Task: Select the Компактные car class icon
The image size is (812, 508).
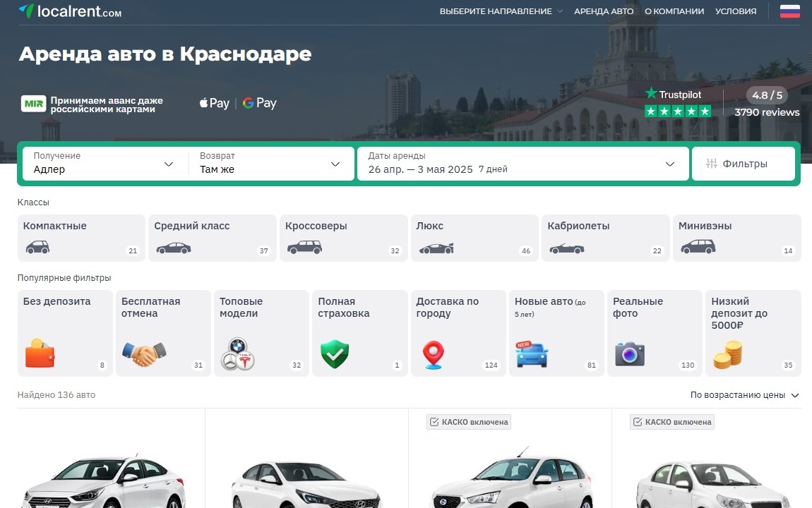Action: (x=37, y=246)
